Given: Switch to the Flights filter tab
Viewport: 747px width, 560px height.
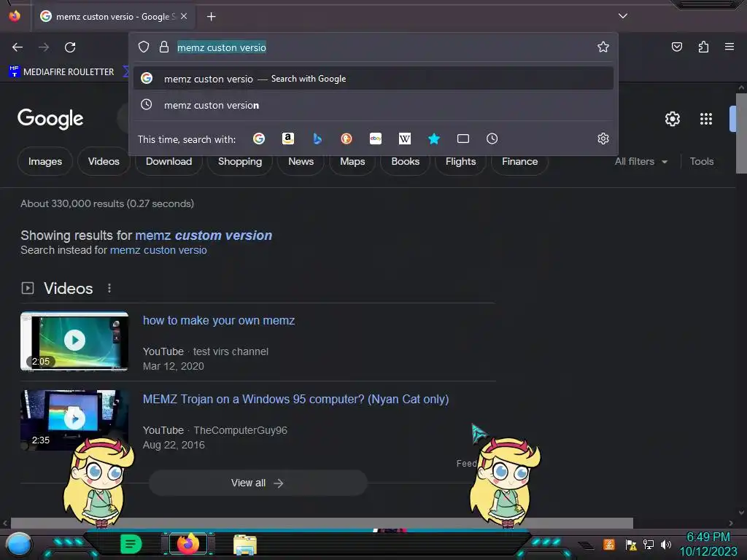Looking at the screenshot, I should point(460,161).
